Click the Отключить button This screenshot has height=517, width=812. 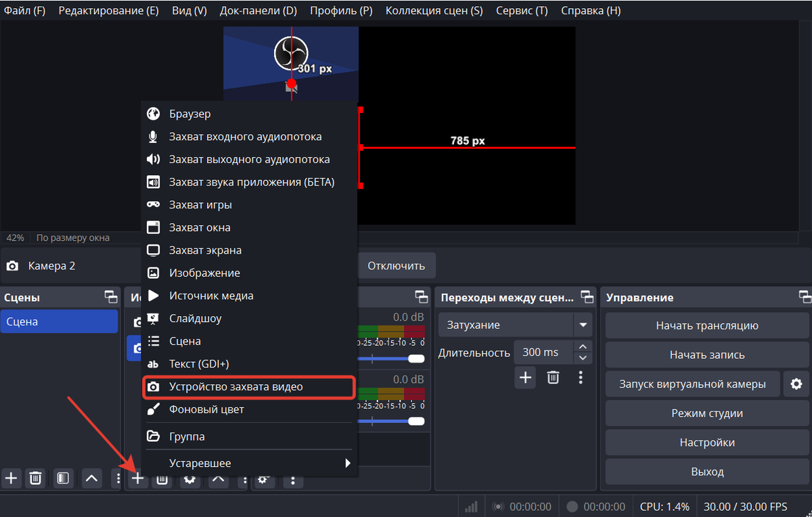point(396,265)
